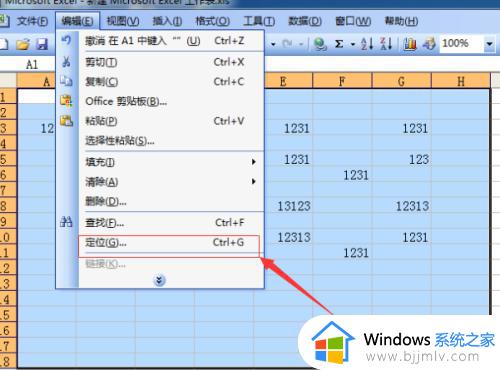Click the new blank workbook toolbar icon

pos(4,44)
